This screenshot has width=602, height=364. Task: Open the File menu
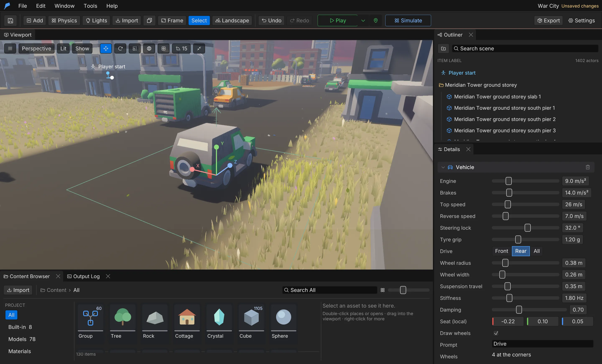[x=23, y=6]
